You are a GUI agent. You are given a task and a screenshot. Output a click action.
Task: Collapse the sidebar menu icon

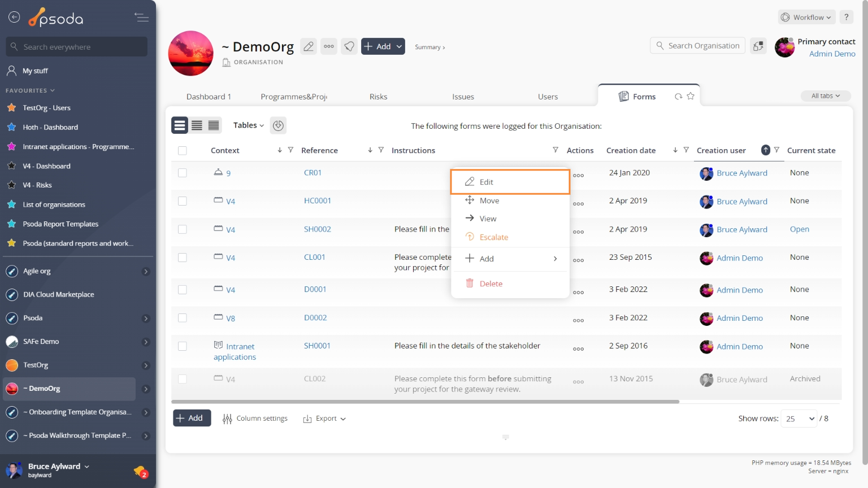[x=142, y=18]
